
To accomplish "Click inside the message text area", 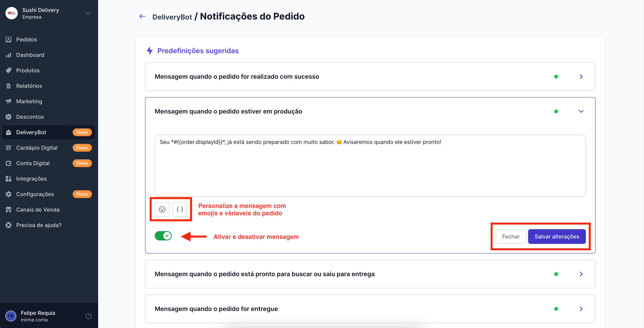I will [x=370, y=168].
